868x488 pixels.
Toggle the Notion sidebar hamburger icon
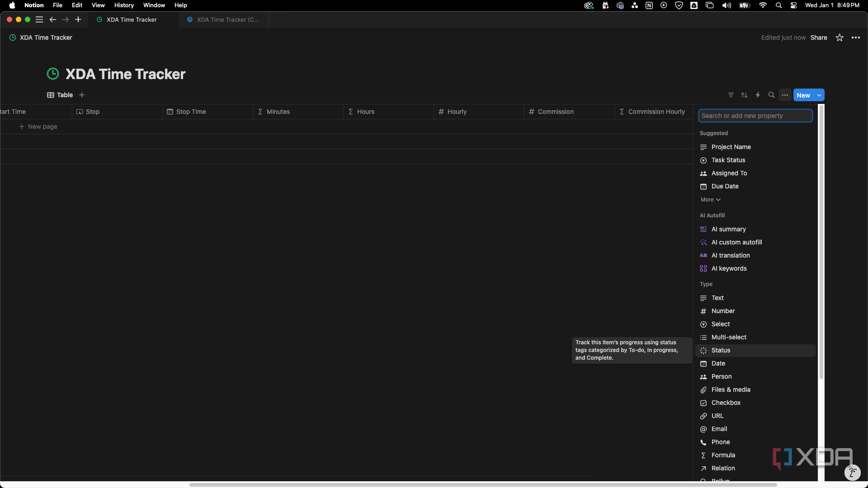39,19
